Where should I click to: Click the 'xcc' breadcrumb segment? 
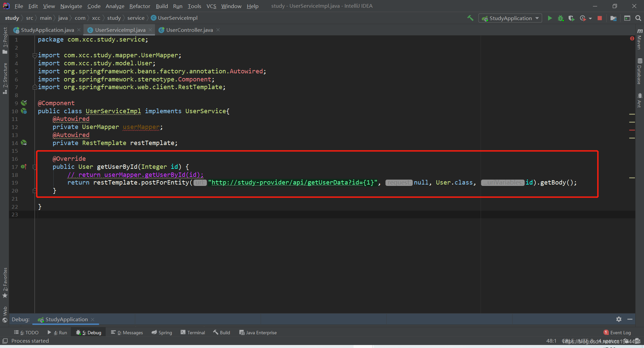96,18
